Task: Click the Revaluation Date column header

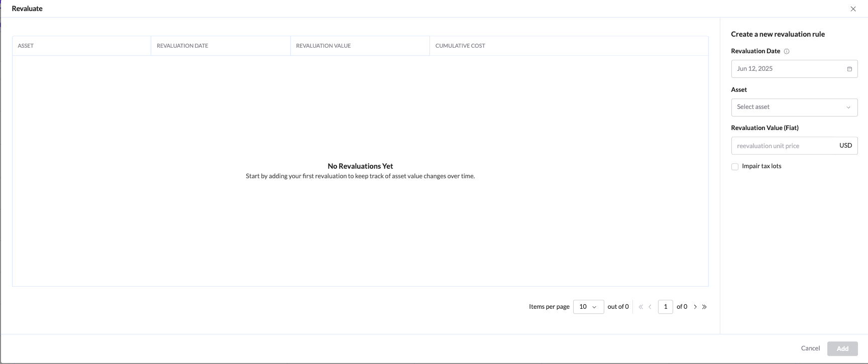Action: click(x=182, y=46)
